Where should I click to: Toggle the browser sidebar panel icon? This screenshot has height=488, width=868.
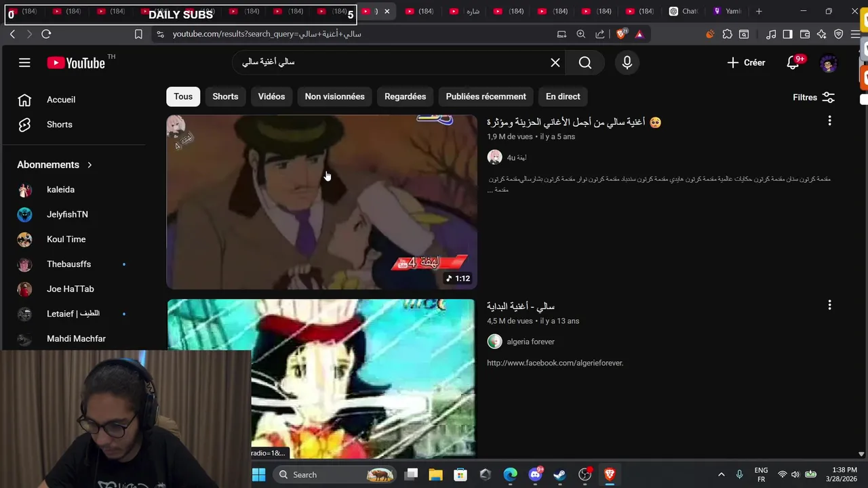point(787,34)
